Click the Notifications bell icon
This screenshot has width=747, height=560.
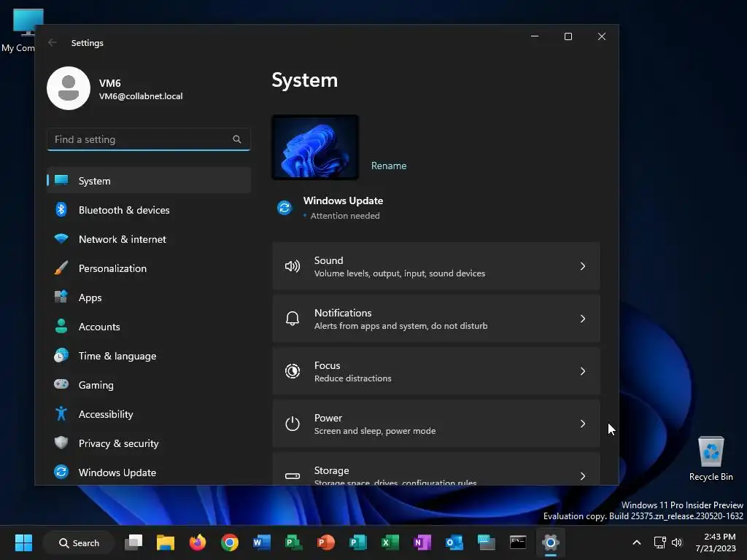point(293,319)
